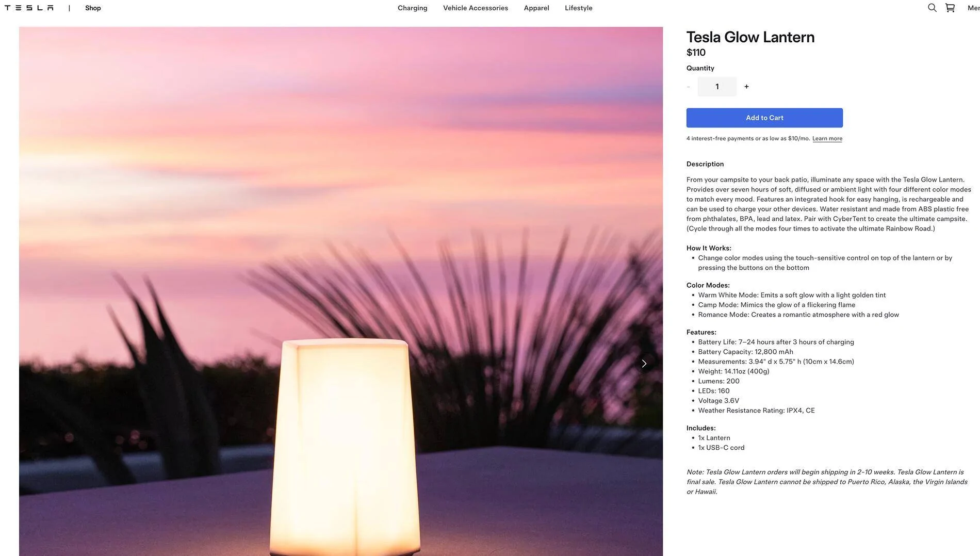Show next product image with arrow
This screenshot has height=556, width=980.
pyautogui.click(x=644, y=364)
